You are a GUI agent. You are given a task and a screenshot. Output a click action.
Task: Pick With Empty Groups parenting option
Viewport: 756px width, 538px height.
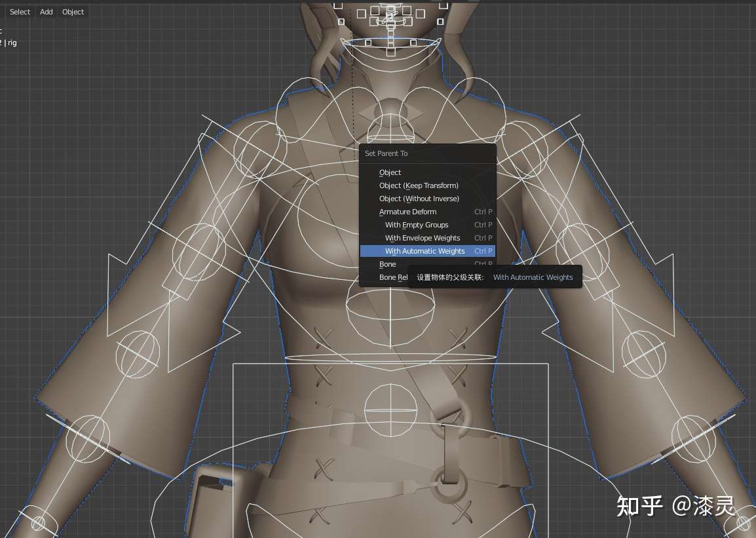click(x=417, y=225)
